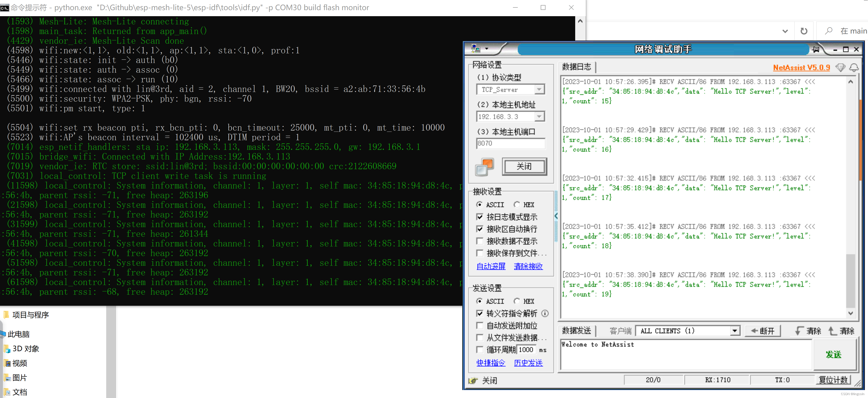The height and width of the screenshot is (398, 868).
Task: Open the NetAssist system menu icon at top-left
Action: tap(476, 49)
